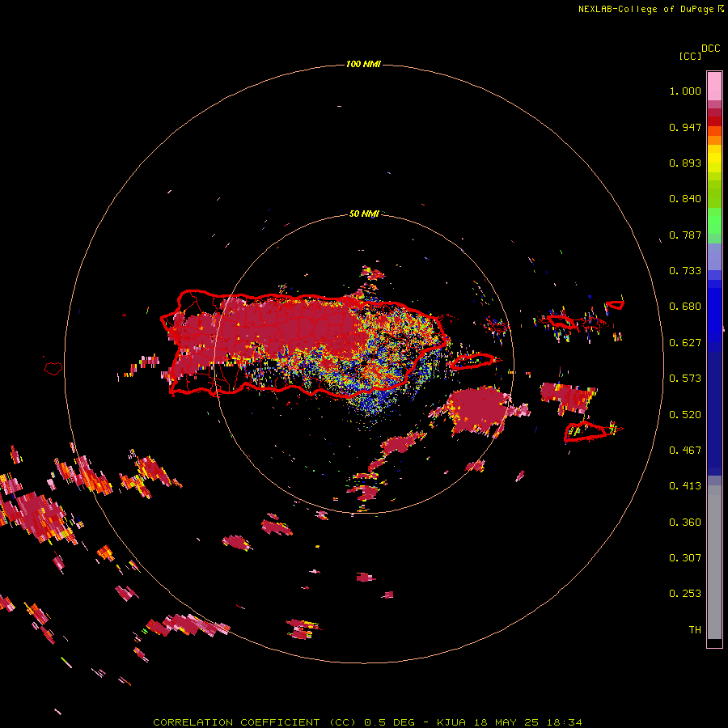Screen dimensions: 728x728
Task: Click the 0.573 legend value
Action: click(x=685, y=379)
